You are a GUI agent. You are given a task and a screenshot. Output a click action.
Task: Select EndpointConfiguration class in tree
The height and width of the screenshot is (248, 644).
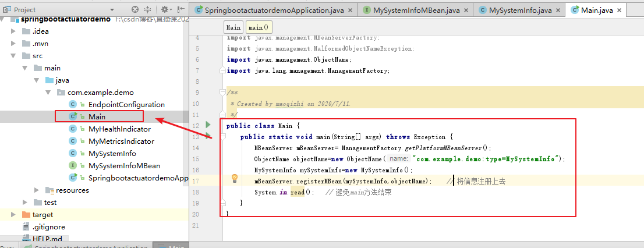pyautogui.click(x=126, y=105)
